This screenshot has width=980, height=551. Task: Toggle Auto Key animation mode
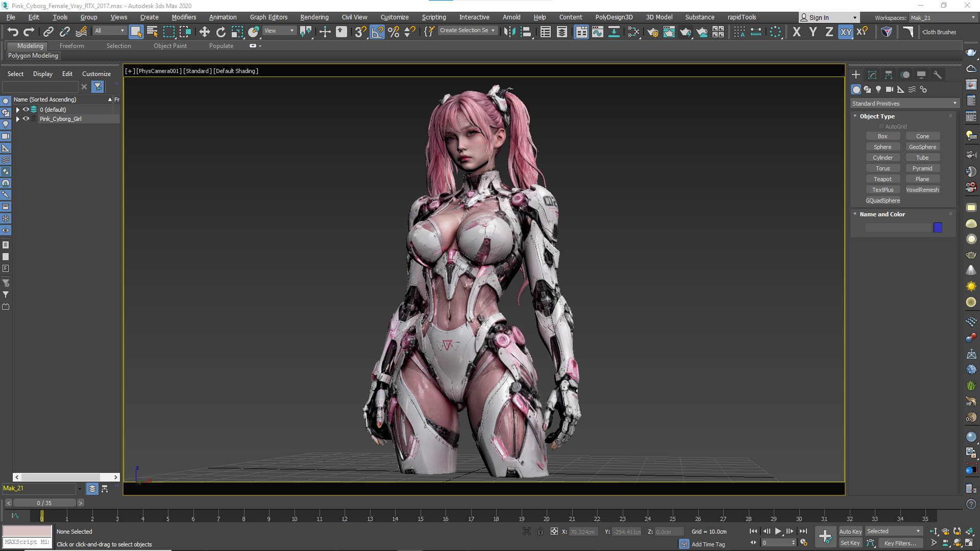[850, 532]
